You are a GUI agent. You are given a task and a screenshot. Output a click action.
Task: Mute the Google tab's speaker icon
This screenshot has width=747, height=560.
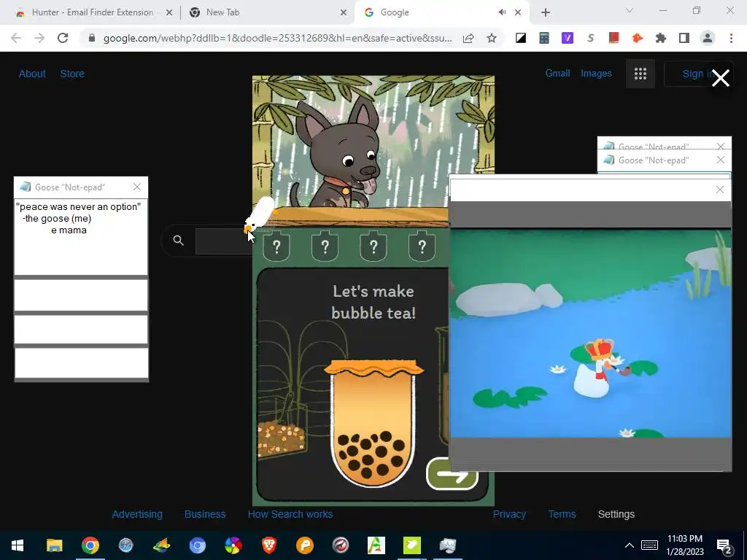coord(502,12)
